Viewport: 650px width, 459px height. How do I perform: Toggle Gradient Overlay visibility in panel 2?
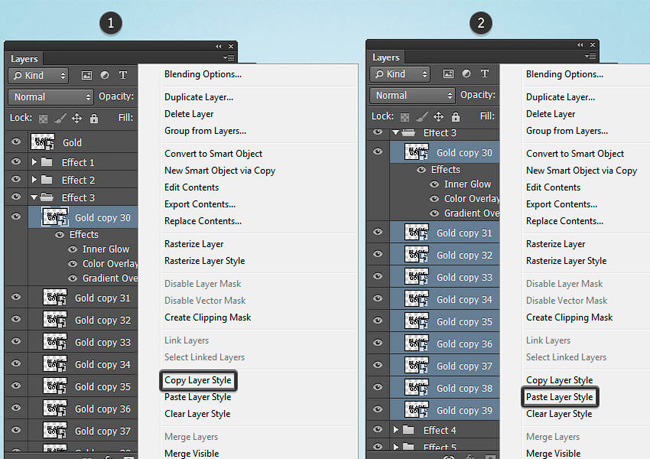pos(434,214)
